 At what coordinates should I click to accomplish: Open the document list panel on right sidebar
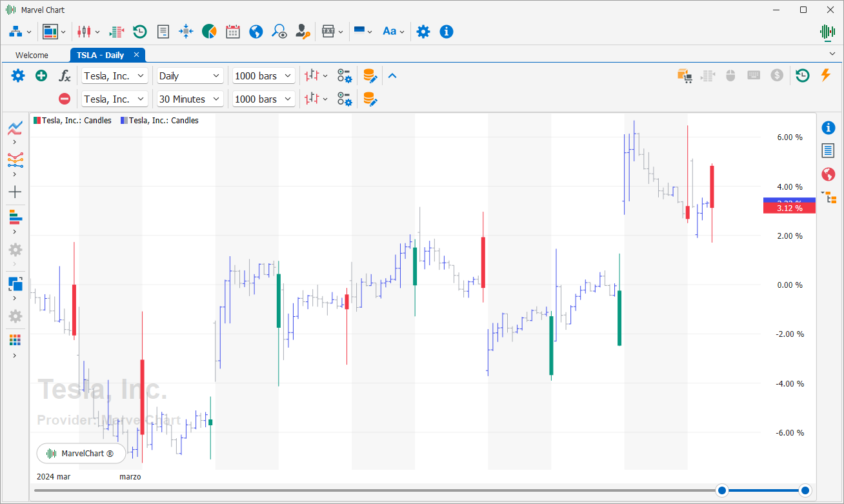pos(829,150)
